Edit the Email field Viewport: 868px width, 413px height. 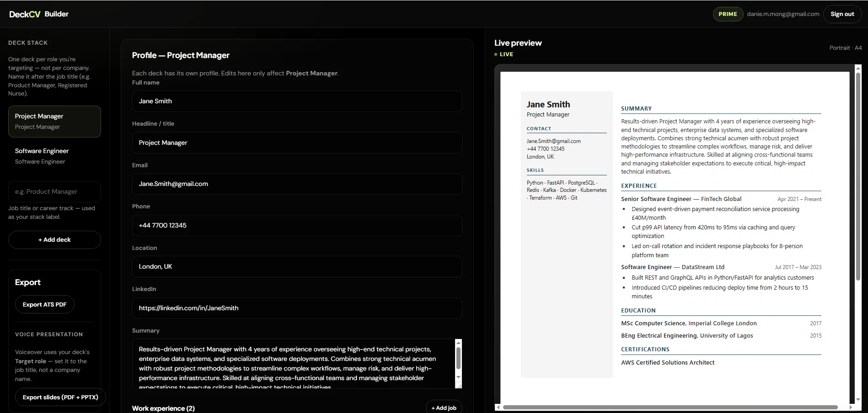(297, 184)
